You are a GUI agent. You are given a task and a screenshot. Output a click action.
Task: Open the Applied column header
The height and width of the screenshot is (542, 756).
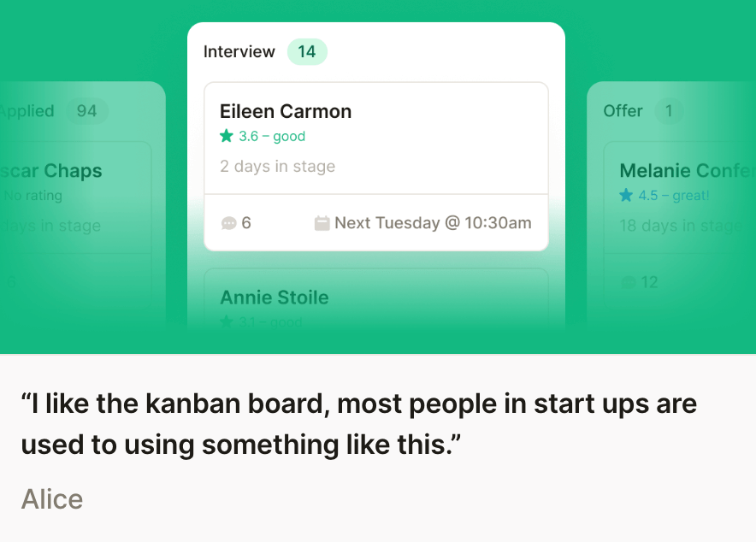point(27,111)
